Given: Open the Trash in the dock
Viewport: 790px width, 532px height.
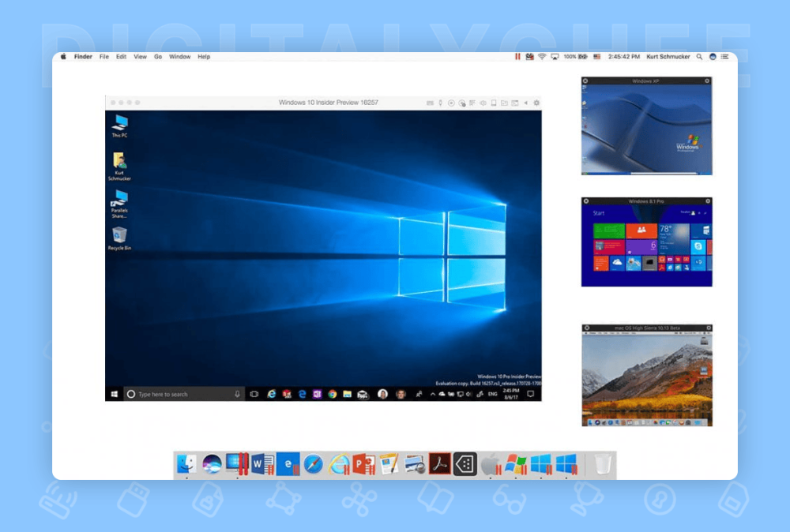Looking at the screenshot, I should [602, 464].
